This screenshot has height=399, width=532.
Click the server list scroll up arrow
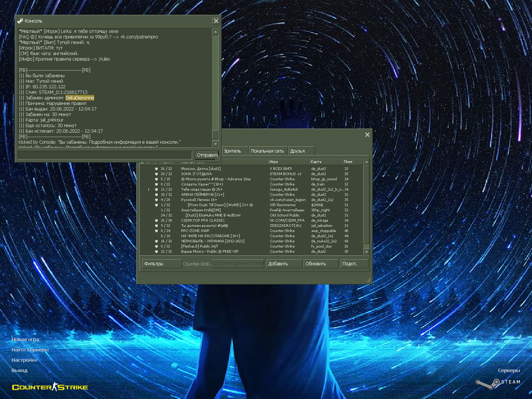tap(366, 162)
